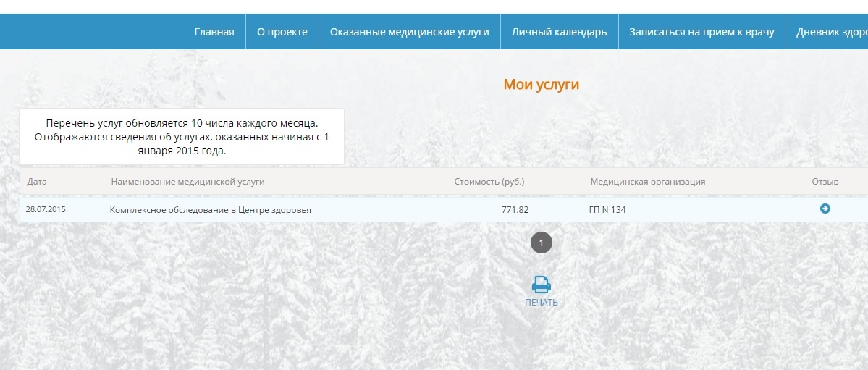
Task: Select Медицинская организация column header
Action: click(648, 182)
